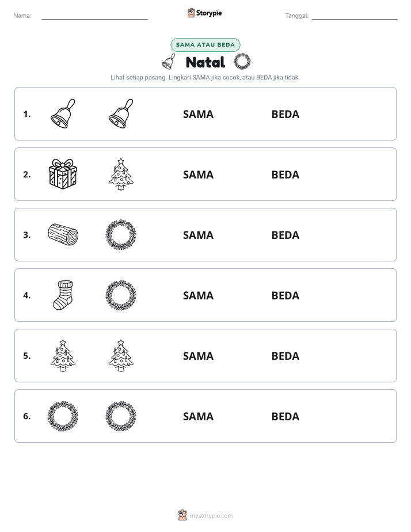Click the wreath picture in row 3
This screenshot has height=532, width=411.
[121, 234]
